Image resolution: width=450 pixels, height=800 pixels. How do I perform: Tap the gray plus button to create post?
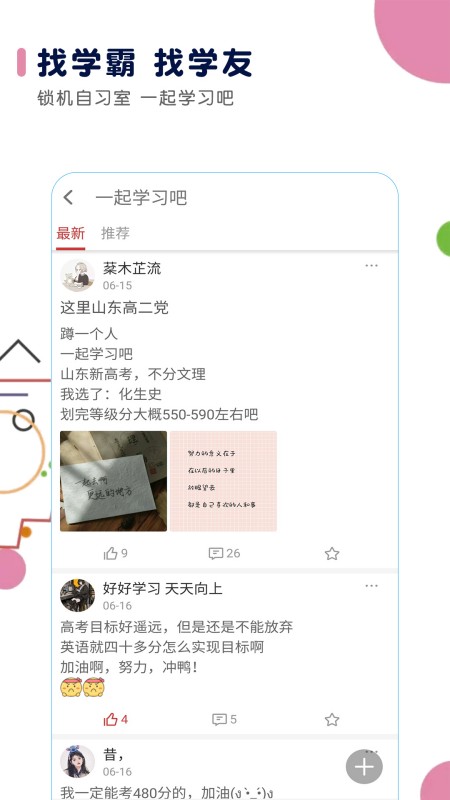[x=364, y=766]
